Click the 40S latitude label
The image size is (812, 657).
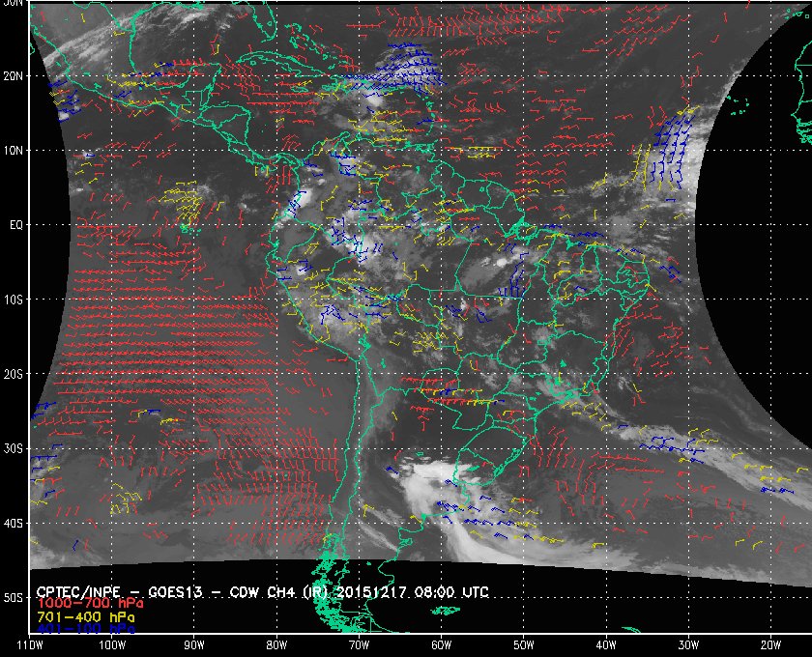(x=13, y=524)
